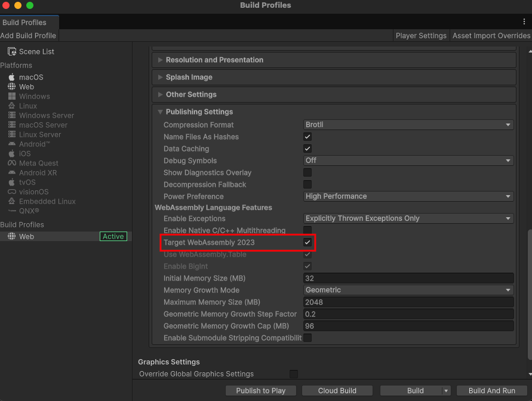Image resolution: width=532 pixels, height=401 pixels.
Task: Select the Windows platform icon
Action: click(11, 97)
